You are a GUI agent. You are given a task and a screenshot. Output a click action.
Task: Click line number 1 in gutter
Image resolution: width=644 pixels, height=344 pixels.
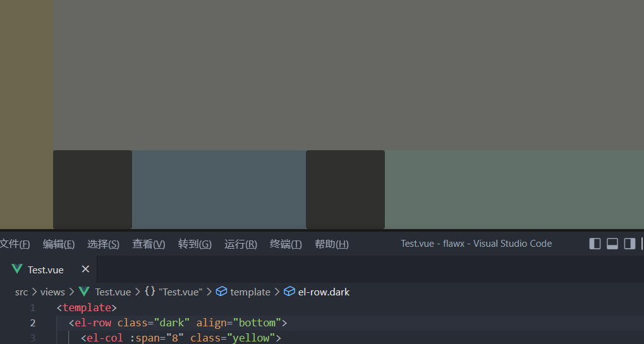pyautogui.click(x=32, y=308)
